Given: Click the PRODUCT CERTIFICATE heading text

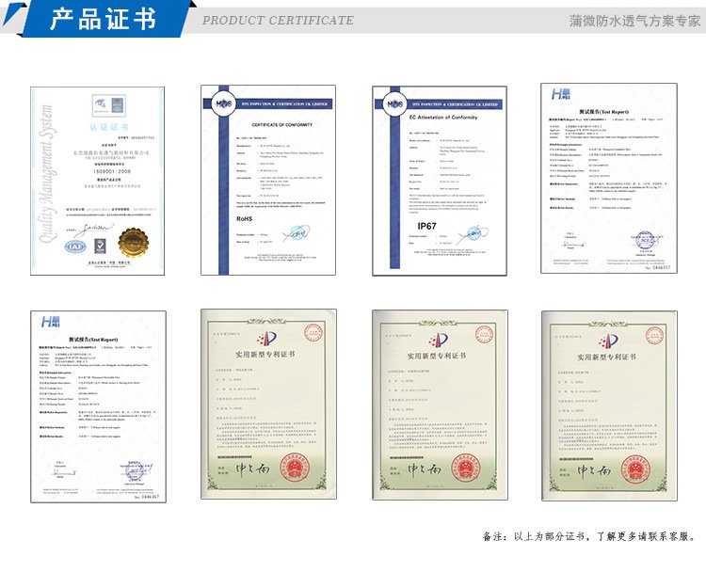Looking at the screenshot, I should click(279, 20).
